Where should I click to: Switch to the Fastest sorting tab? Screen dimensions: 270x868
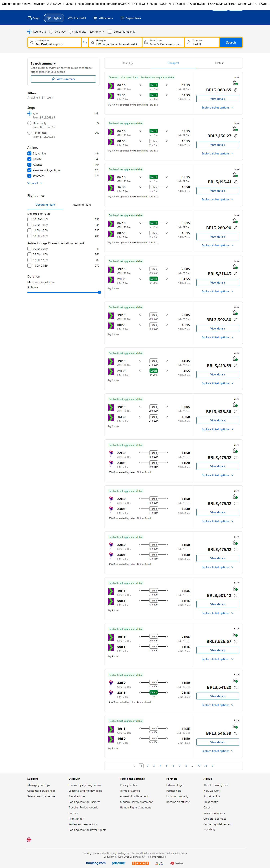pos(219,63)
